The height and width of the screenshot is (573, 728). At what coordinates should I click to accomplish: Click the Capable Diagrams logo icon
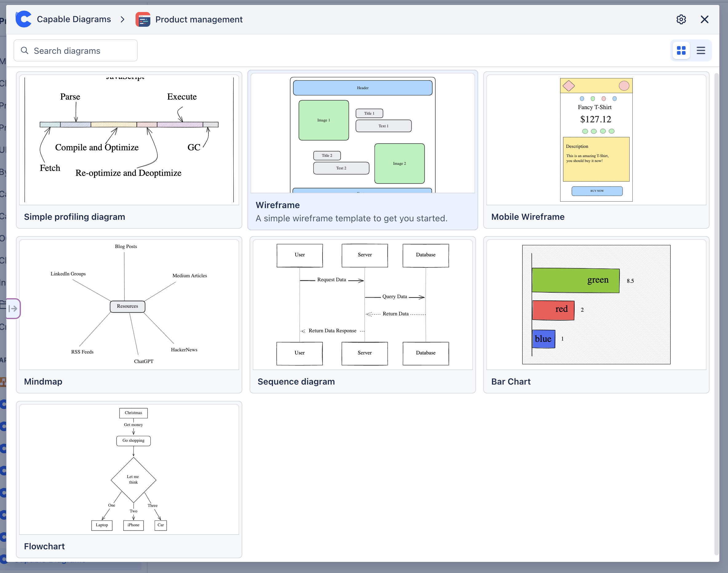click(x=23, y=19)
